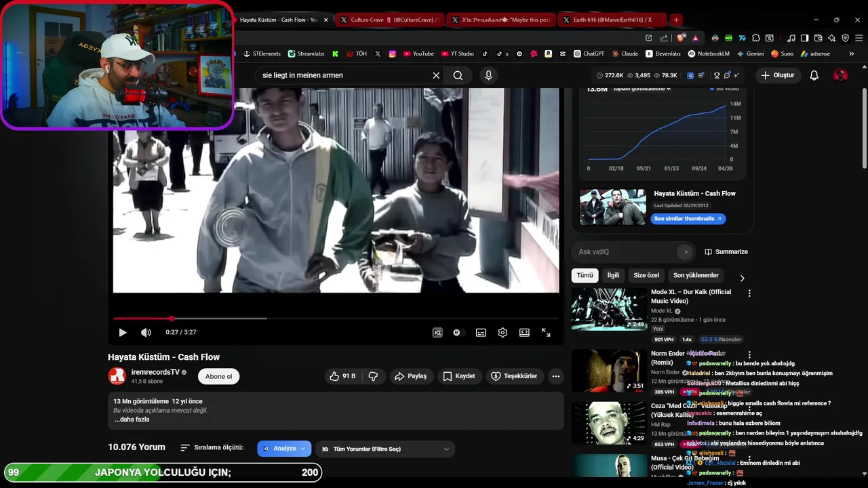Open the account avatar menu
868x488 pixels.
point(840,75)
